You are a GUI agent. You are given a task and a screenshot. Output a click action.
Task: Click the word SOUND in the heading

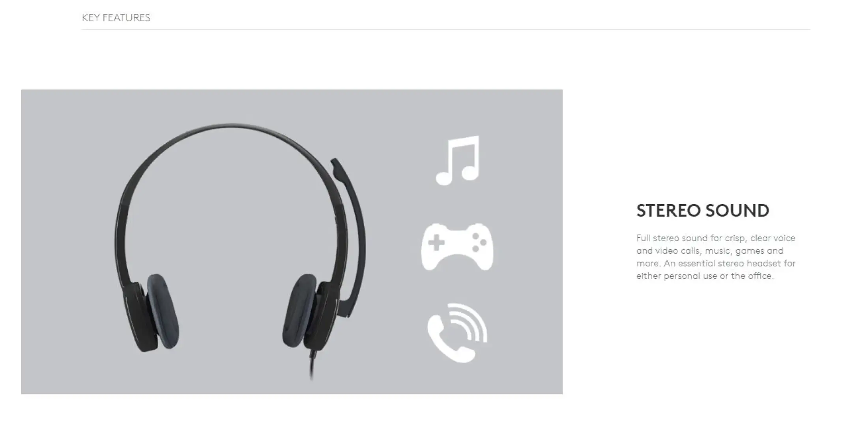click(737, 211)
